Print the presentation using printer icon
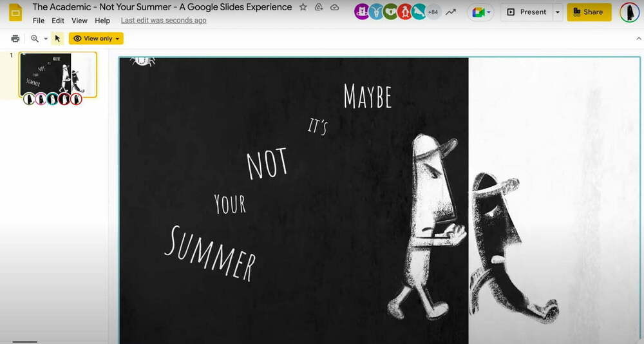Screen dimensions: 644x344 coord(15,39)
